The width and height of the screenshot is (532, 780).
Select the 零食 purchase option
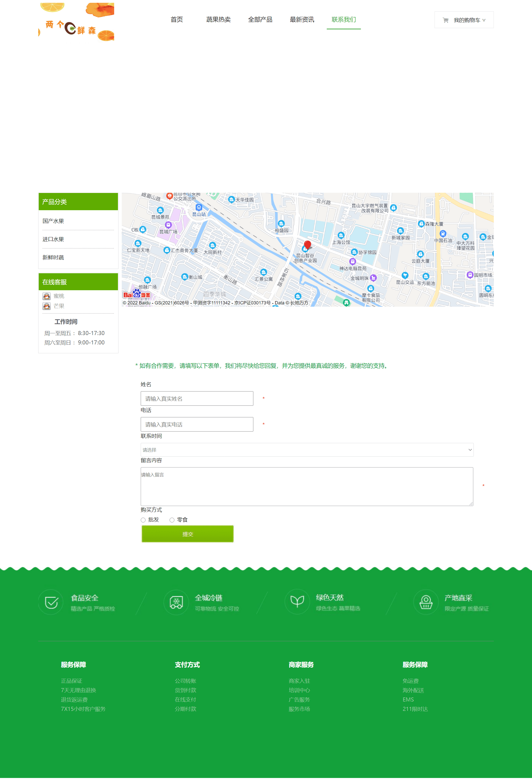[x=172, y=520]
